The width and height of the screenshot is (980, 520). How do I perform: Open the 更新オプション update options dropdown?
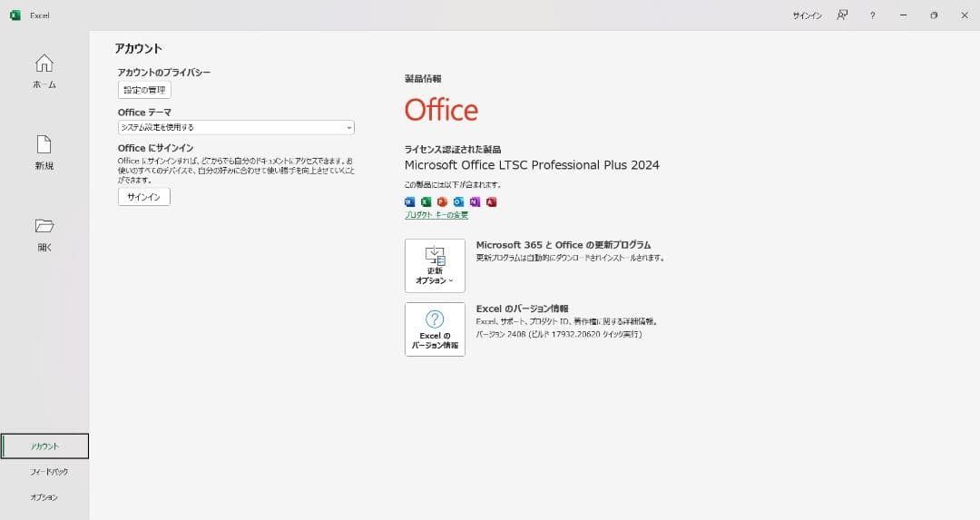pyautogui.click(x=435, y=265)
